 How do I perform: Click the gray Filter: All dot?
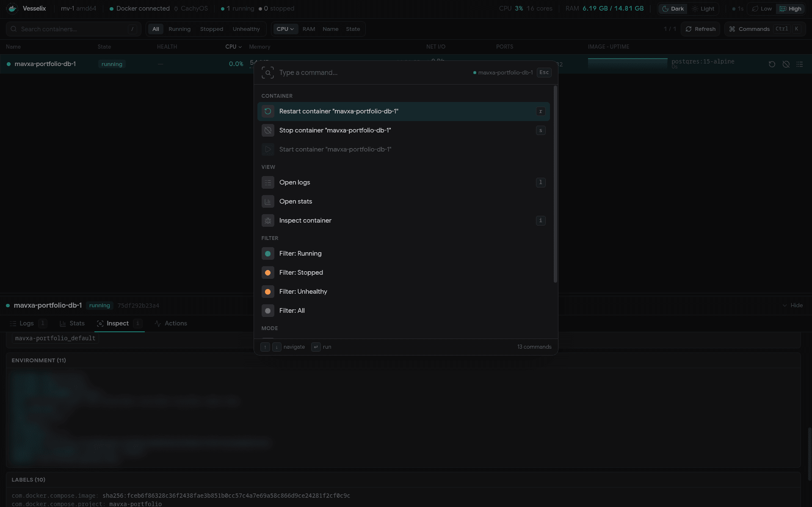[268, 311]
